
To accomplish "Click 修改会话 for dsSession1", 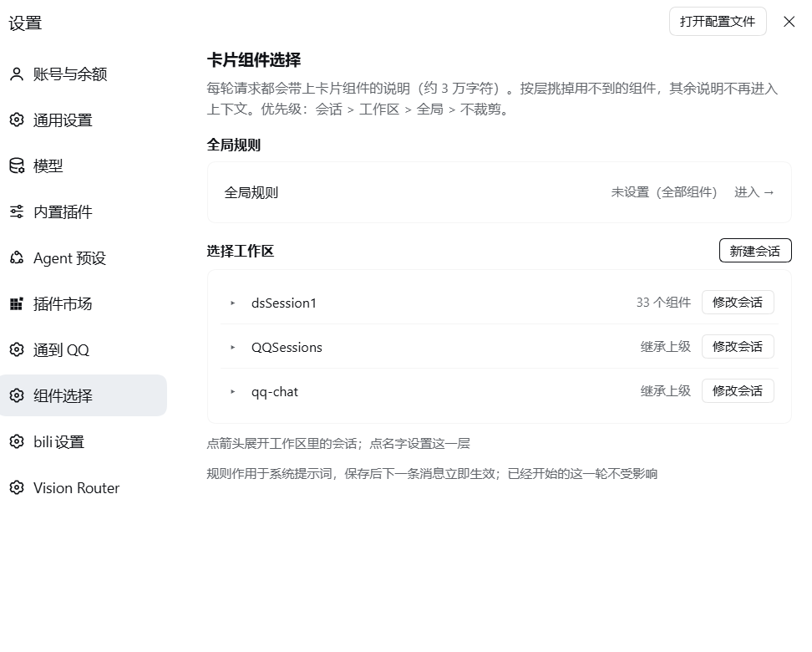I will [x=738, y=302].
